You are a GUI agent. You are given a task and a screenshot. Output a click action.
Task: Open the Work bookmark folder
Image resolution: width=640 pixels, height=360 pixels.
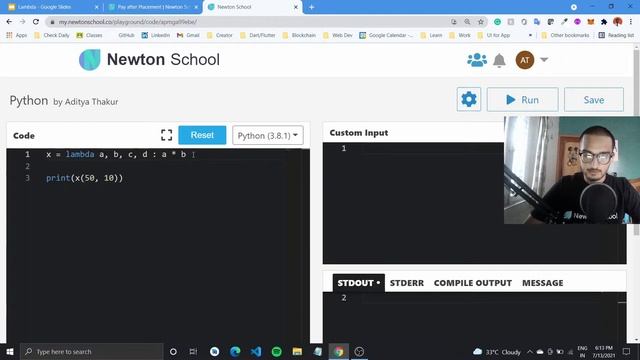point(460,36)
